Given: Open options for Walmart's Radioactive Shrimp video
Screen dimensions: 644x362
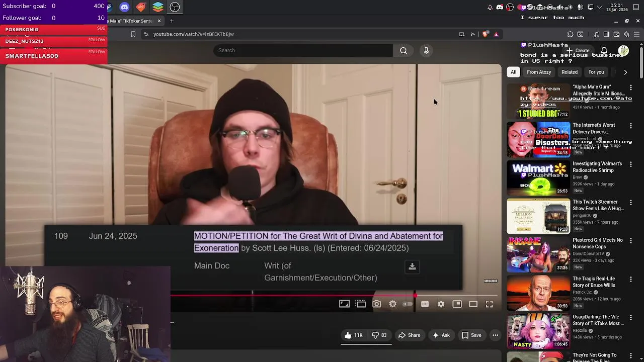Looking at the screenshot, I should pos(630,164).
